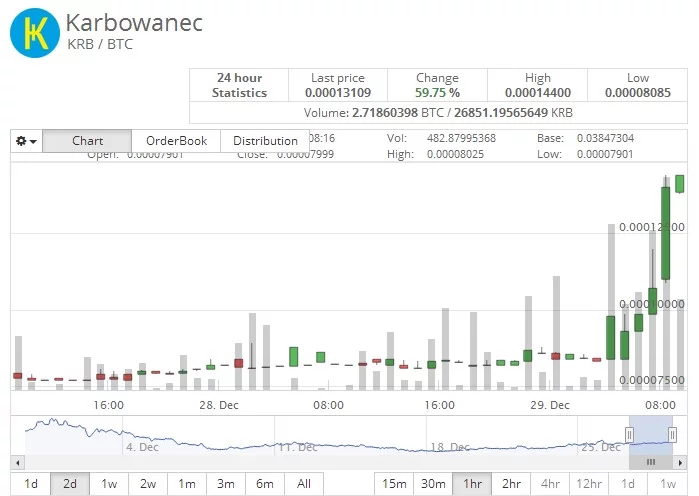Click the 24h High value 0.00014400
Image resolution: width=699 pixels, height=496 pixels.
(x=538, y=93)
